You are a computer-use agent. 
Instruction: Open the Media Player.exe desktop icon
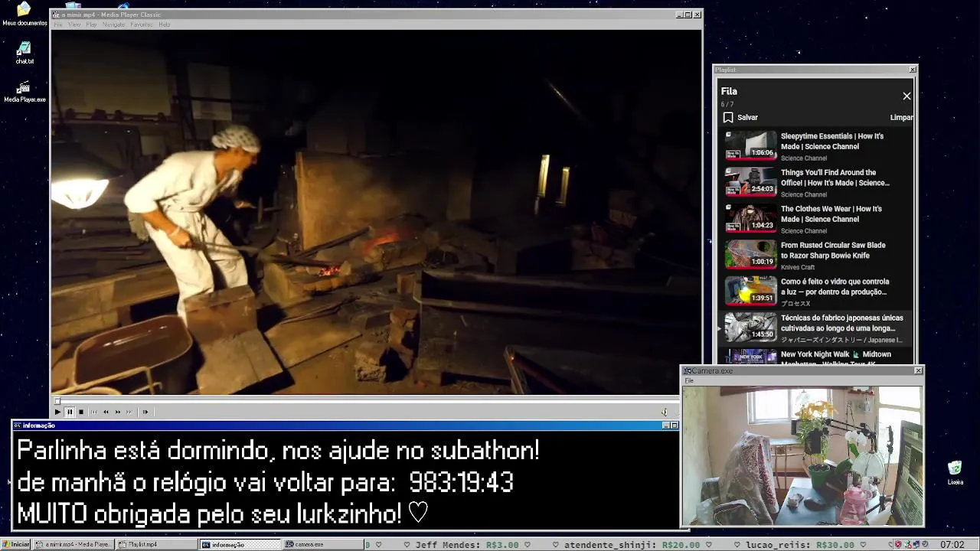[24, 92]
